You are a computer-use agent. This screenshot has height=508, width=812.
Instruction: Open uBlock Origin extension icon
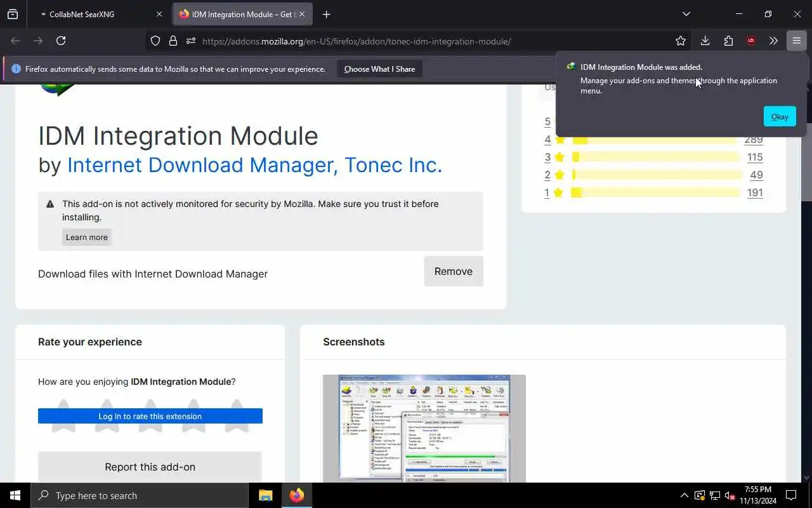click(751, 41)
